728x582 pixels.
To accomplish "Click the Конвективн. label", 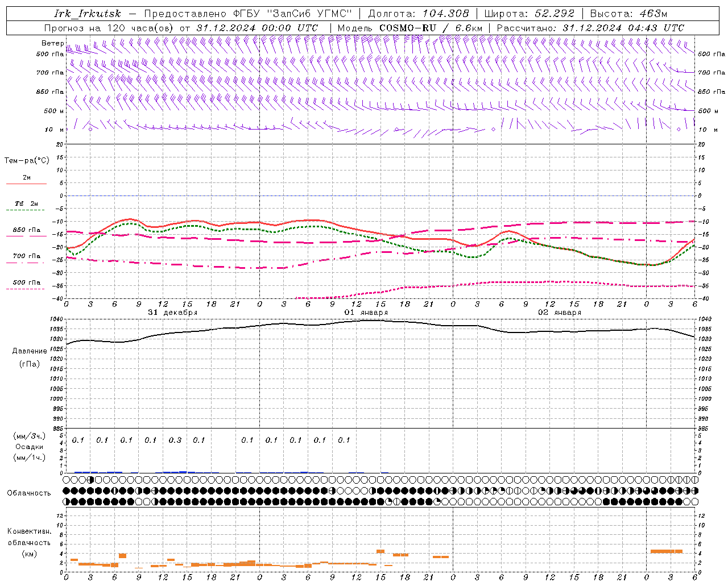I will (x=29, y=531).
